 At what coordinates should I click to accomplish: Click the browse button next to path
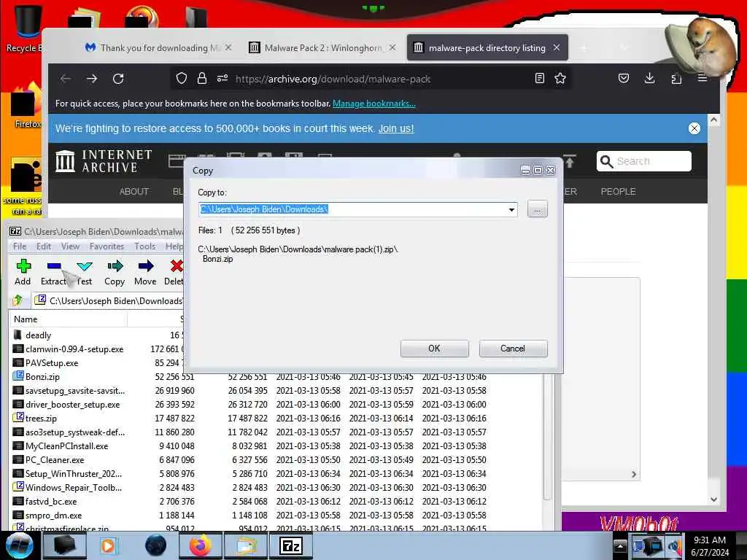tap(538, 209)
